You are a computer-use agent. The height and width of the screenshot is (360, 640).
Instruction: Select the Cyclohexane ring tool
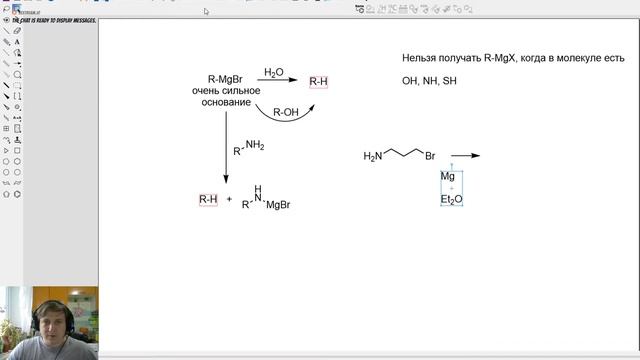coord(17,161)
